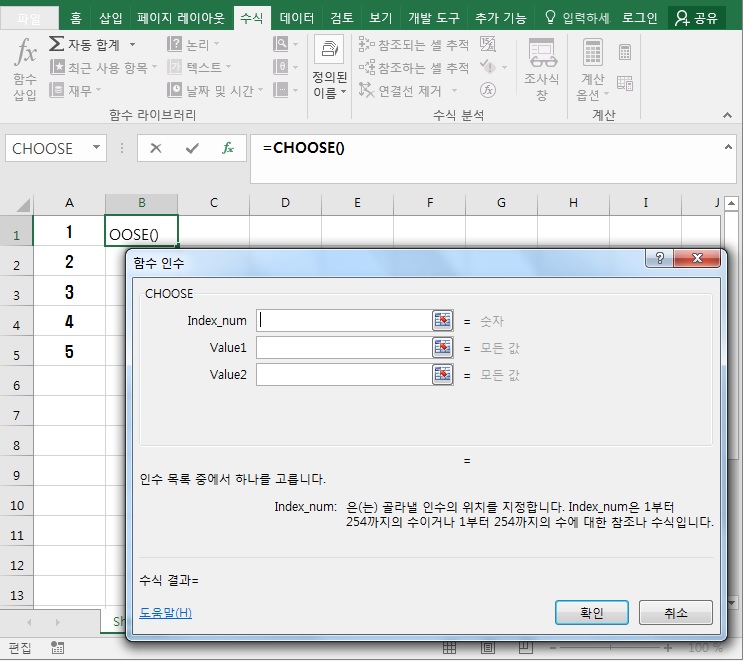This screenshot has width=743, height=661.
Task: Open the Recently Used (최근 사용 항목) functions
Action: pos(103,67)
